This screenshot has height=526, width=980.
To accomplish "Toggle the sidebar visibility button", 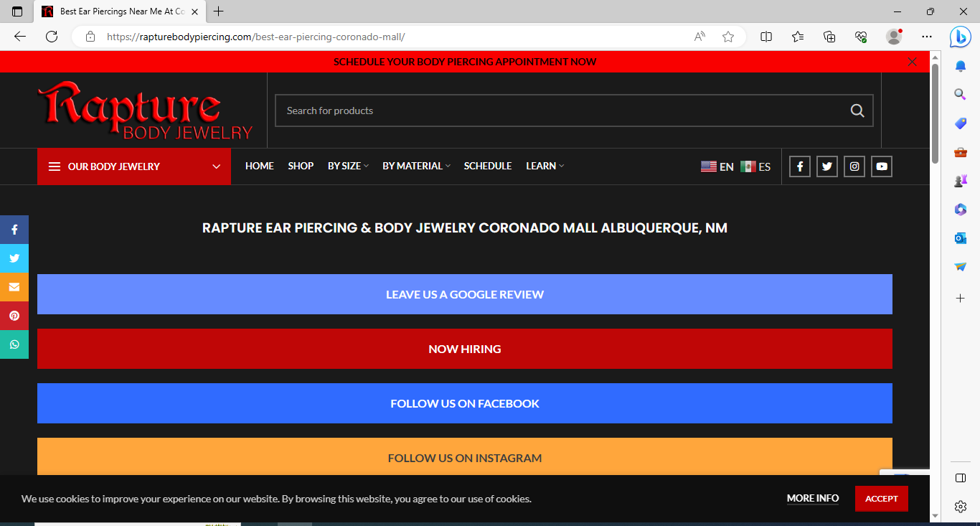I will point(961,478).
